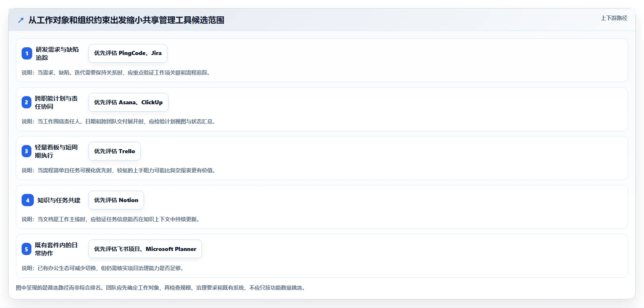The height and width of the screenshot is (308, 644).
Task: Select the 优先评估飞书项目、Microsoft Planner chip
Action: click(x=145, y=249)
